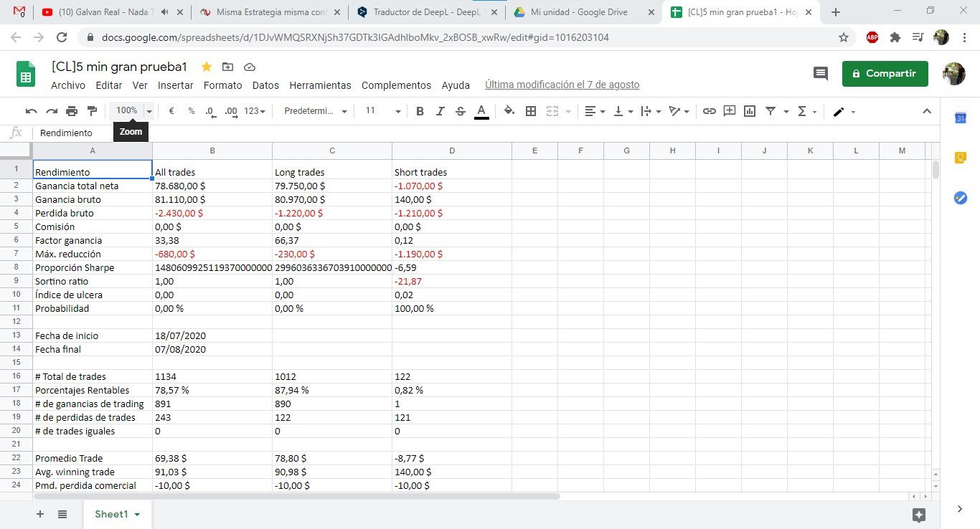Open Google Keep in side panel
This screenshot has width=980, height=529.
click(x=961, y=158)
